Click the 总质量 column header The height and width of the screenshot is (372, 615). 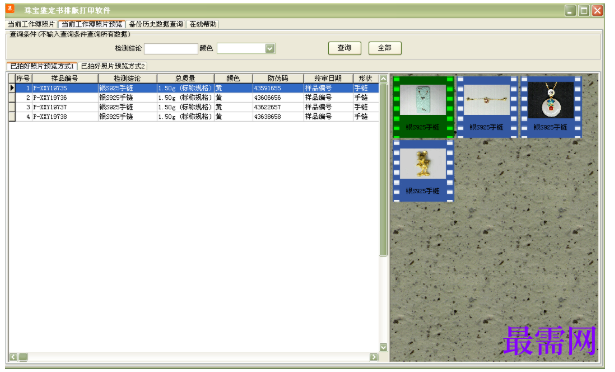(186, 78)
